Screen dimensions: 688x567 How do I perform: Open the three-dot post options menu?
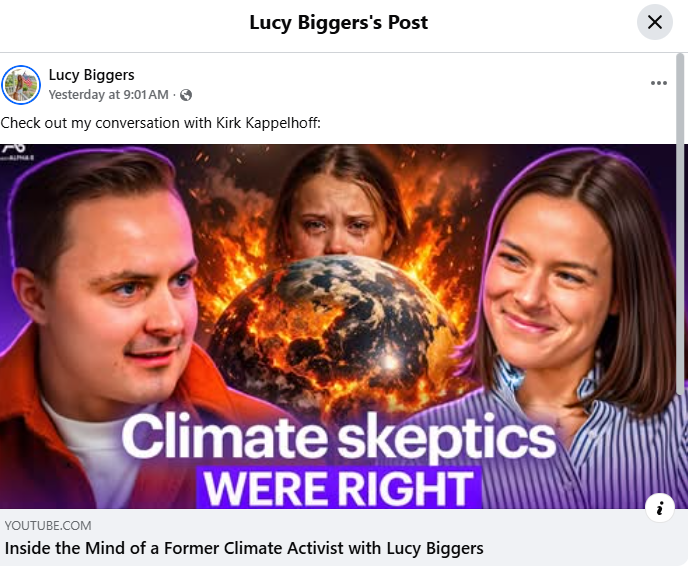[659, 83]
